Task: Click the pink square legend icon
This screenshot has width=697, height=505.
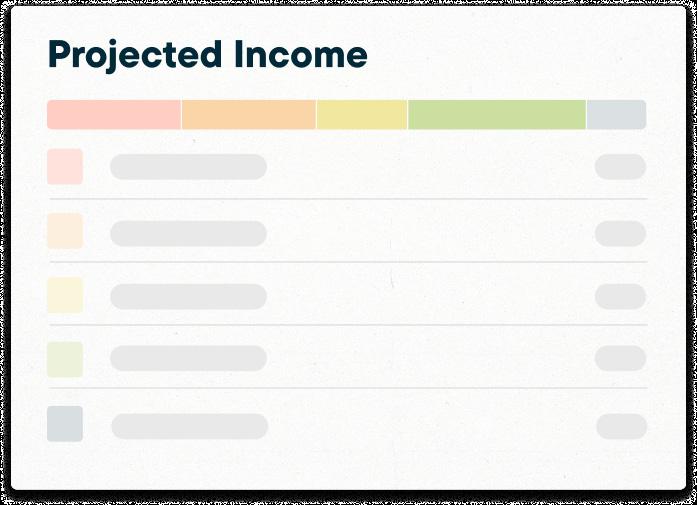Action: coord(65,167)
